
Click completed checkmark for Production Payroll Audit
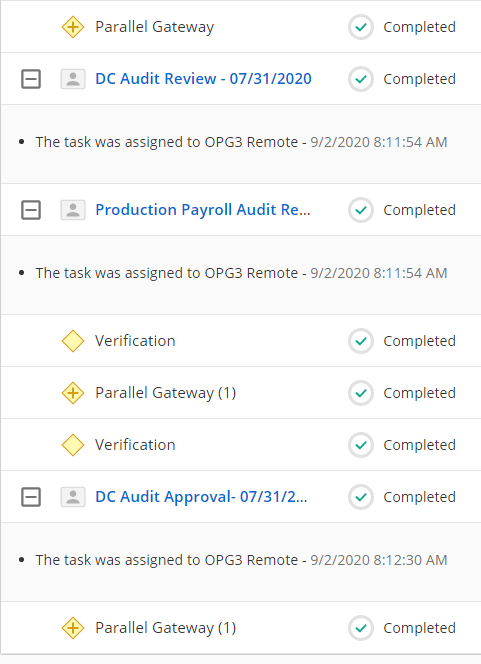click(361, 210)
